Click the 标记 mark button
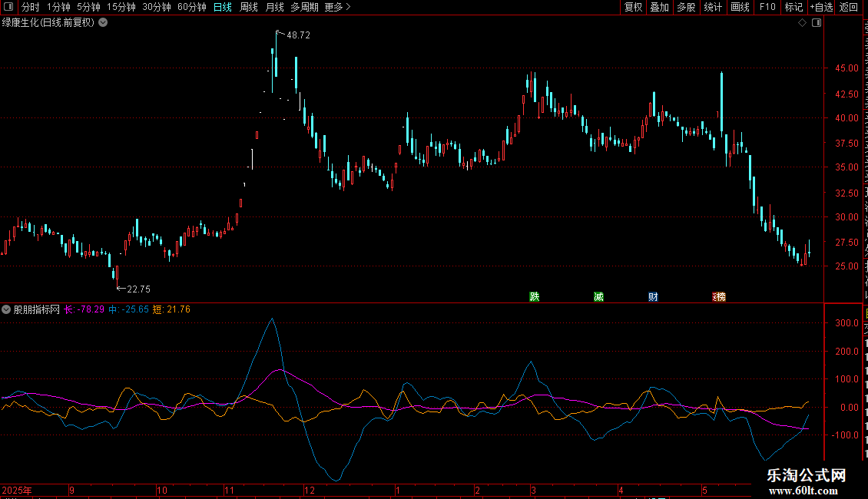The image size is (868, 499). pos(793,7)
